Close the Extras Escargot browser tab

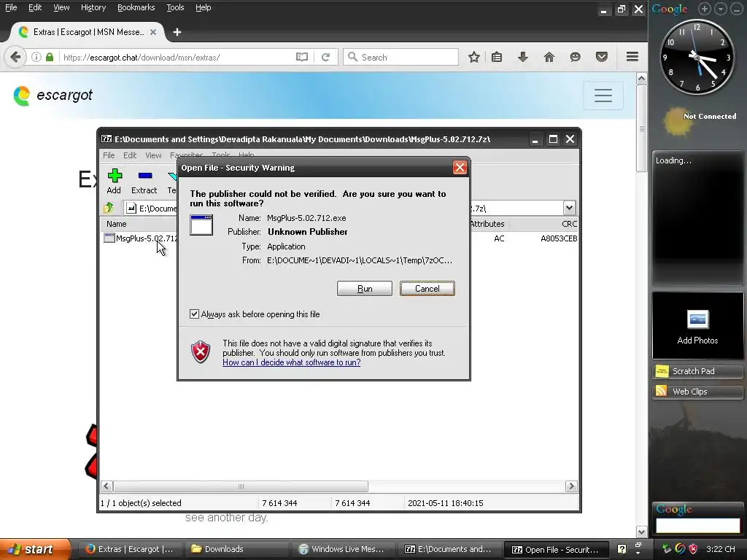153,32
